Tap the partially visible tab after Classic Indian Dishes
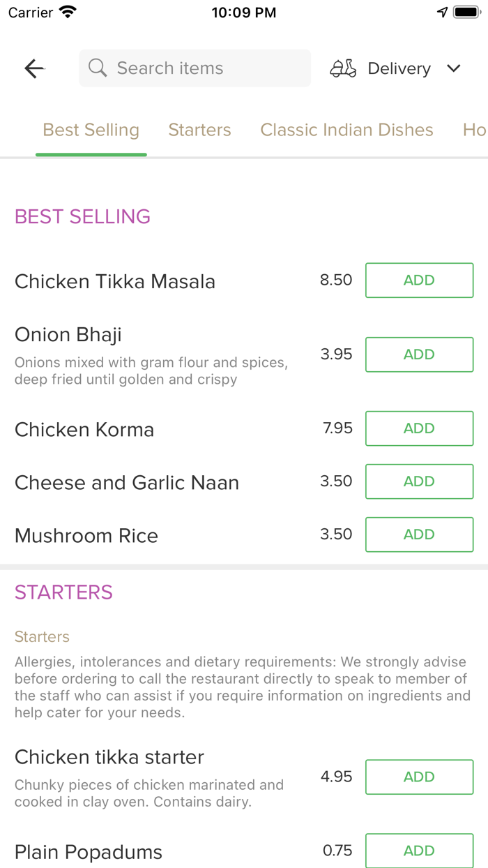The height and width of the screenshot is (868, 488). pos(475,130)
